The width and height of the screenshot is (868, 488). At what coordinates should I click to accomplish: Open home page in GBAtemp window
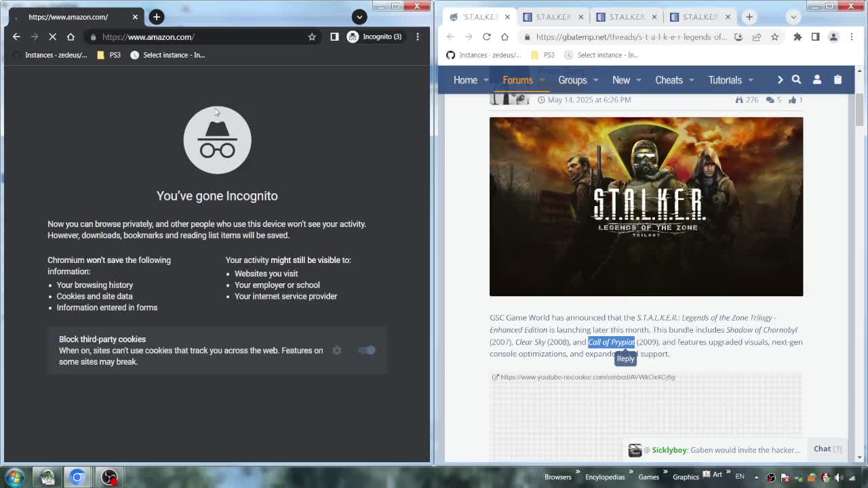pos(505,37)
